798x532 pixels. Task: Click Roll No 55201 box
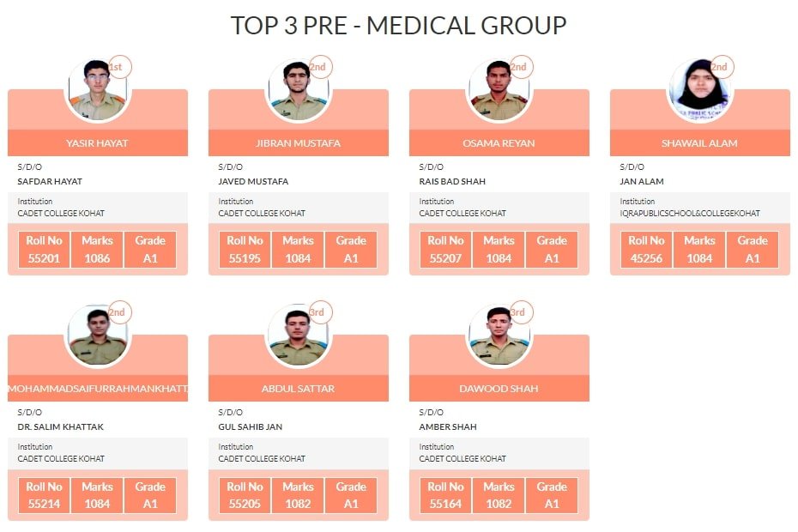[x=44, y=250]
